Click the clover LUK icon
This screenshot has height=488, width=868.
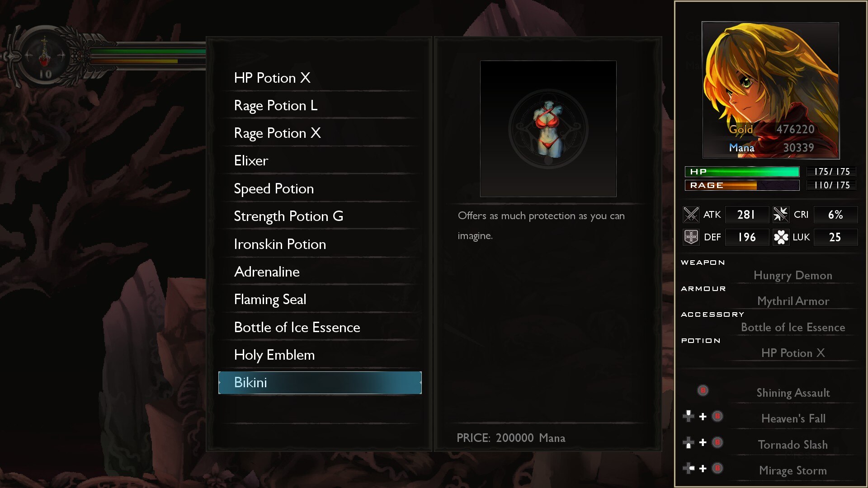click(x=781, y=237)
